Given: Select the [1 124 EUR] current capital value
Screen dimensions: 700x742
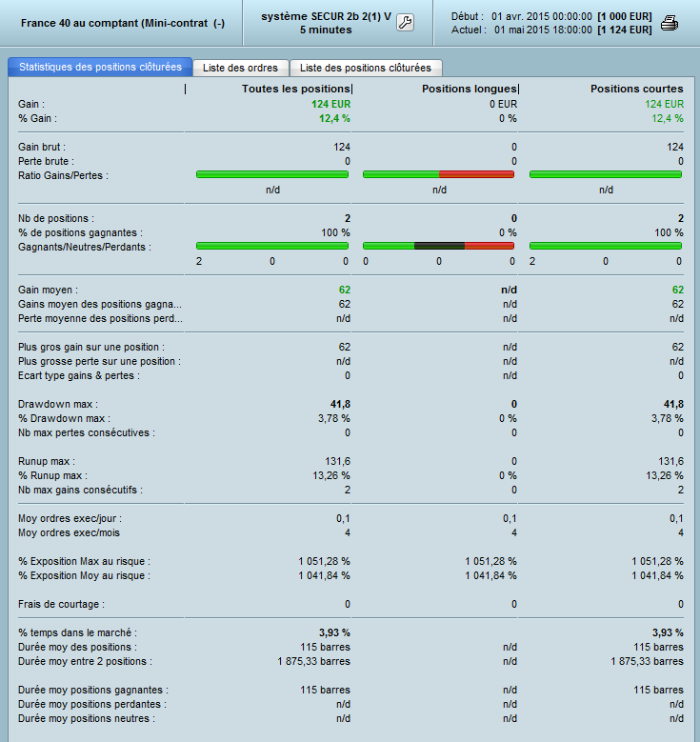Looking at the screenshot, I should [624, 30].
